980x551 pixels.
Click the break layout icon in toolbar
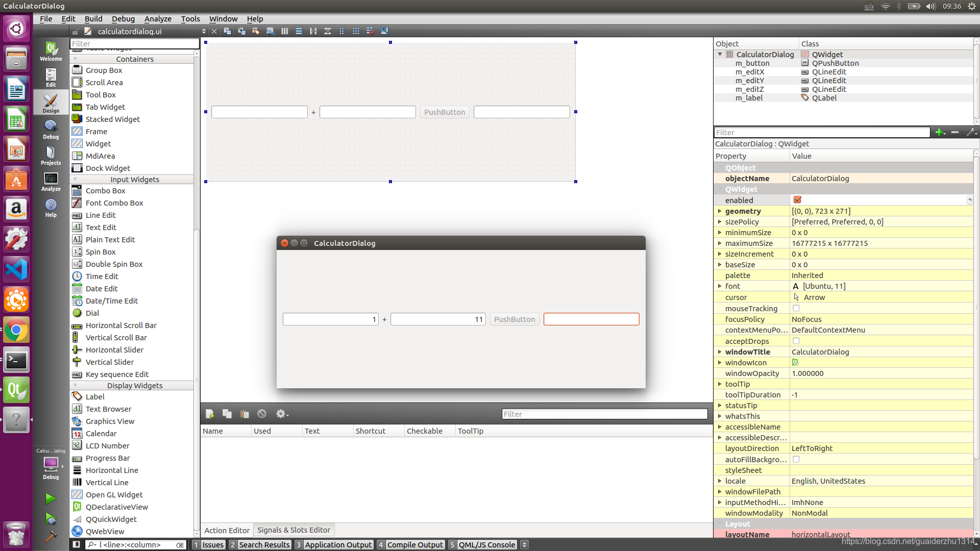[371, 31]
